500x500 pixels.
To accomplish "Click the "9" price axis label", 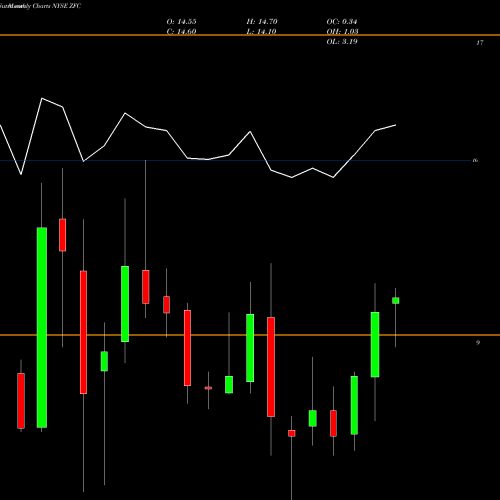I will [478, 343].
